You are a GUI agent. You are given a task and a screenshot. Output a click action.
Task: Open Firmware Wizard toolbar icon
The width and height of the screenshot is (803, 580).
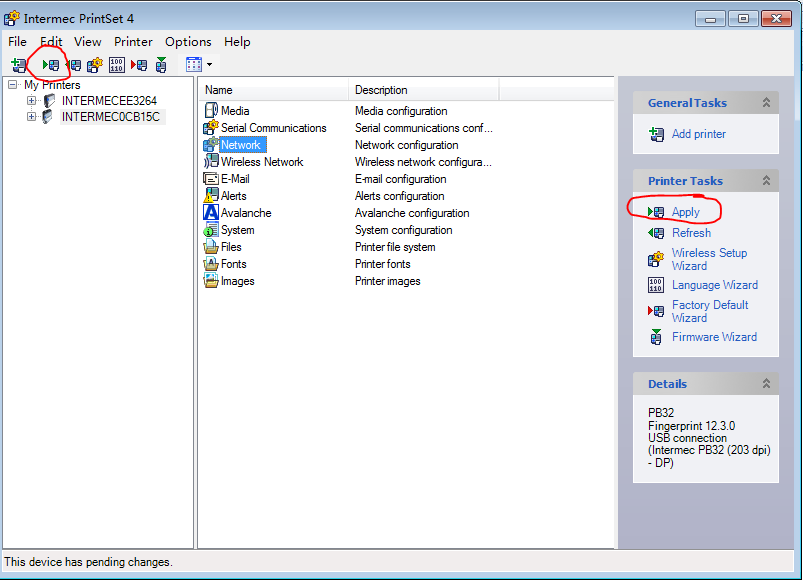tap(161, 65)
